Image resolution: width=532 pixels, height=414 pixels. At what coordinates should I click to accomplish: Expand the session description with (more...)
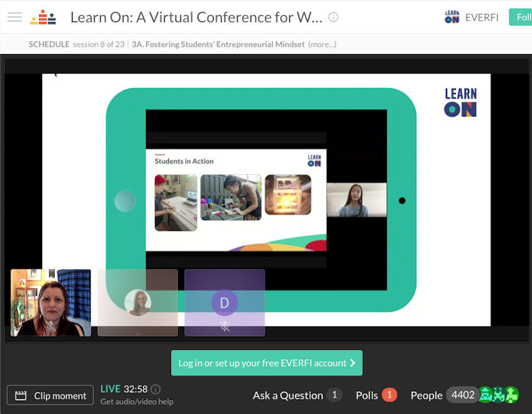[x=322, y=45]
